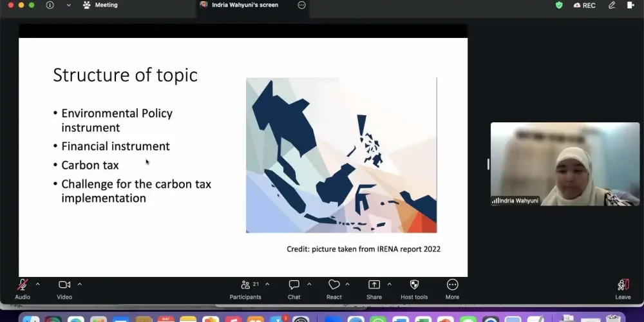Open Host tools shield icon
644x322 pixels.
coord(414,285)
